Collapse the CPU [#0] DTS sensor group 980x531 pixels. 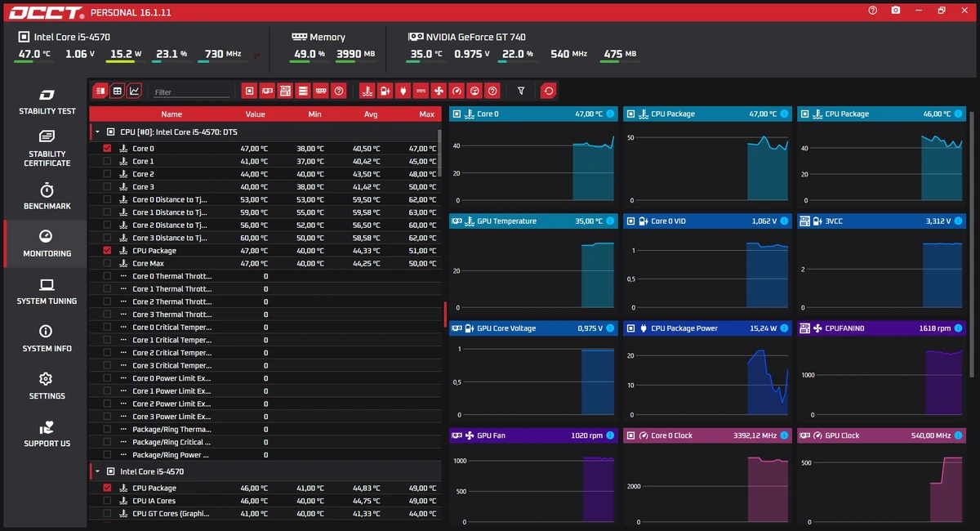pos(98,132)
